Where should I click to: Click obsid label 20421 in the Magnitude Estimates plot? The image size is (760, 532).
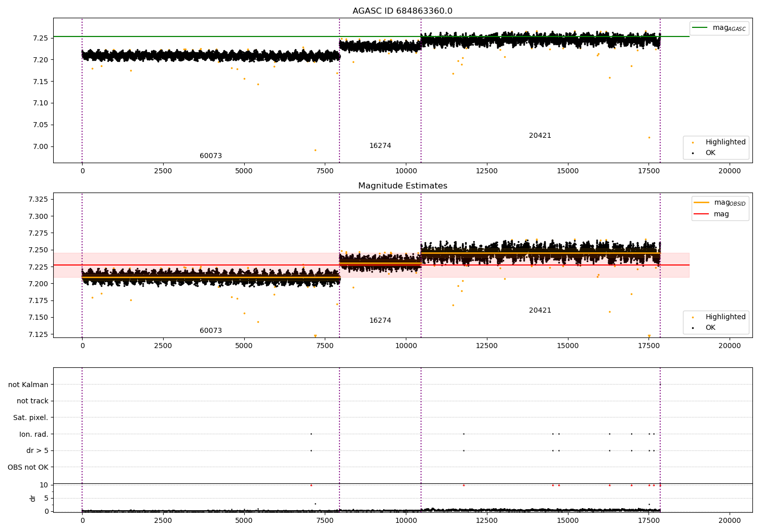coord(540,311)
